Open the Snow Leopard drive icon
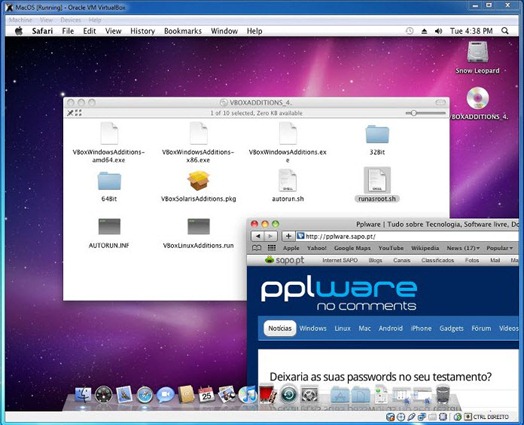 [478, 52]
